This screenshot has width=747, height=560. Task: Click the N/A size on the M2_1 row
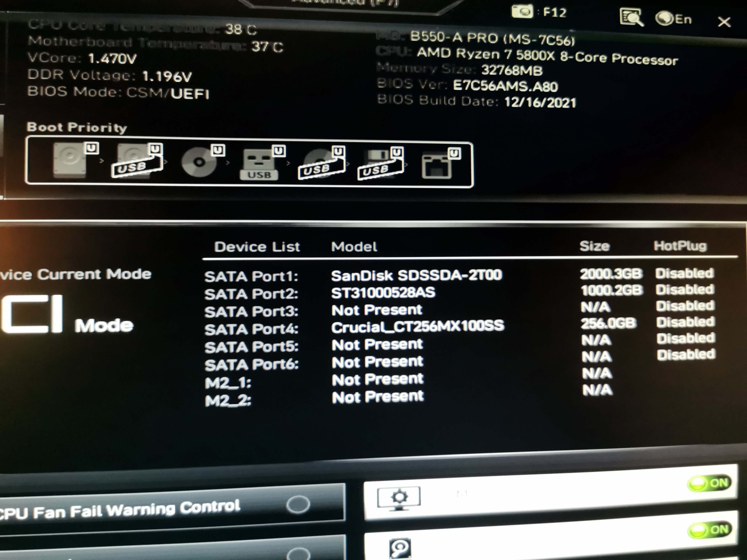[597, 373]
